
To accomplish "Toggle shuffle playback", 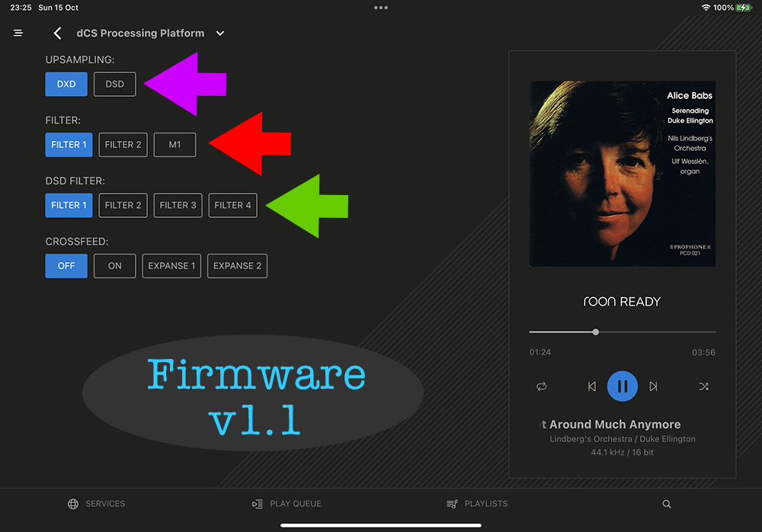I will [703, 386].
